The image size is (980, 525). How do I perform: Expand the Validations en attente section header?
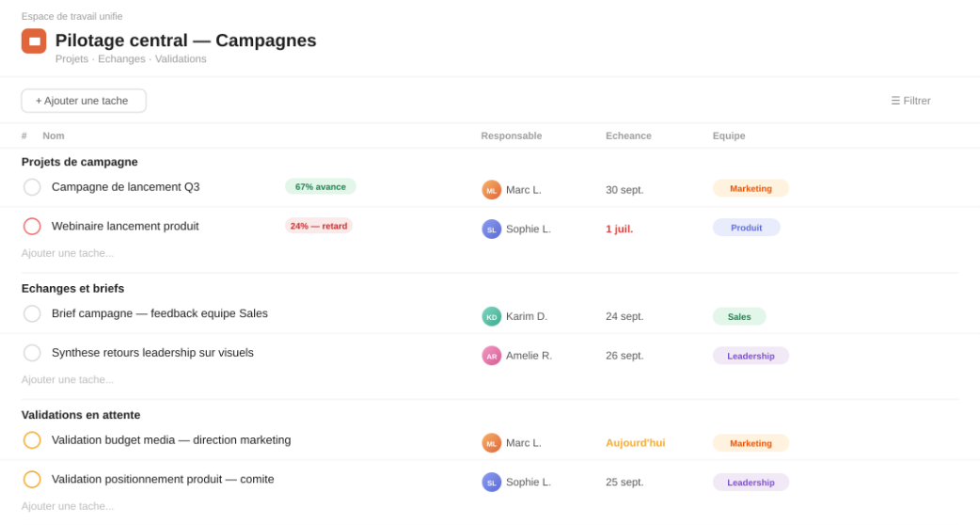(x=81, y=415)
